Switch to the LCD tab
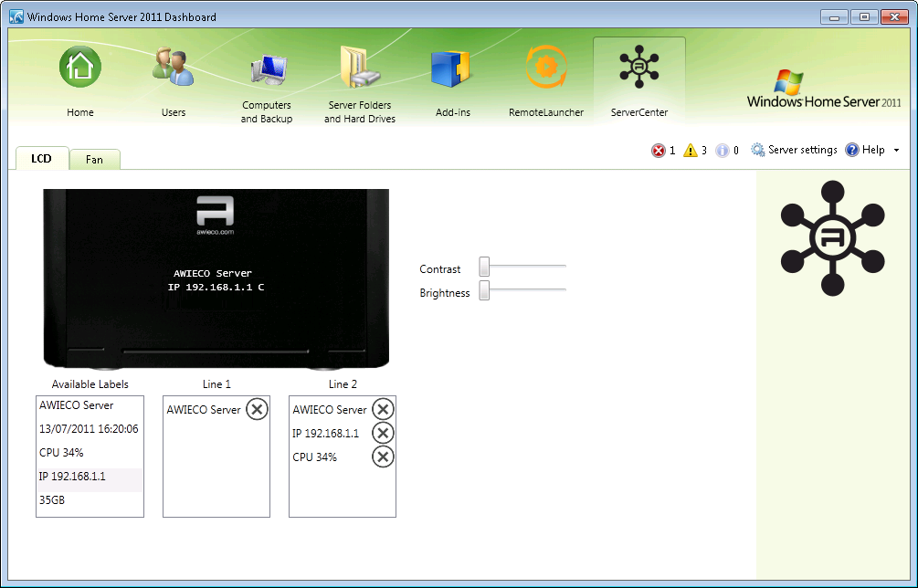The height and width of the screenshot is (588, 918). pos(42,159)
